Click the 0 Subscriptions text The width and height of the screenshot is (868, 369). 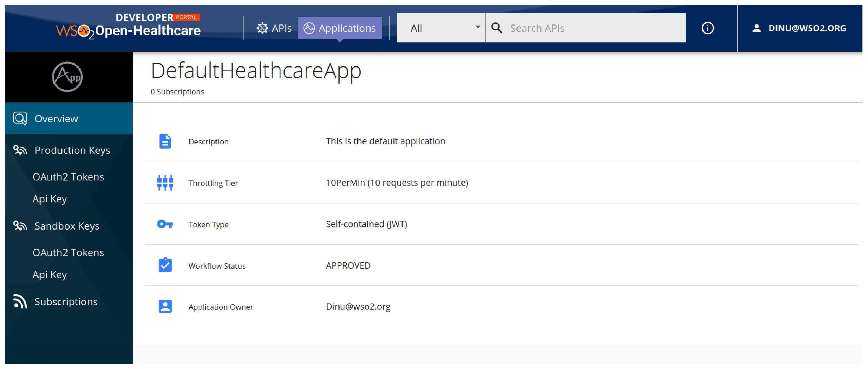coord(177,92)
